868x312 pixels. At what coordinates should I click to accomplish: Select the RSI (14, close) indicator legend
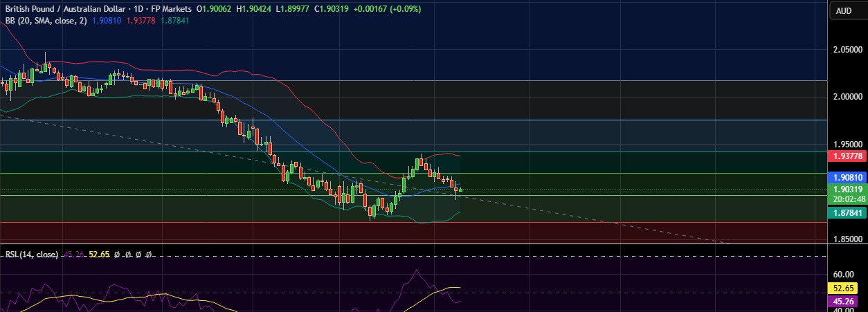coord(31,255)
